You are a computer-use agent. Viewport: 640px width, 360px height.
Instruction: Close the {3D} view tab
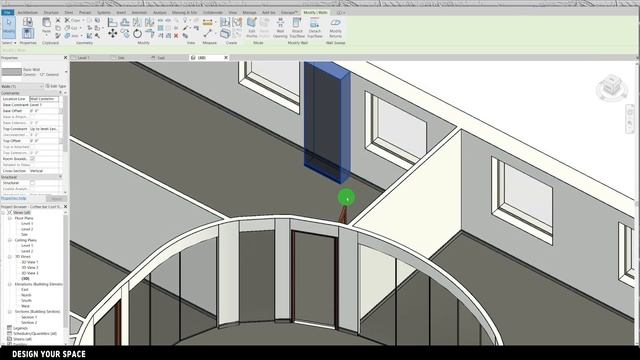(226, 58)
